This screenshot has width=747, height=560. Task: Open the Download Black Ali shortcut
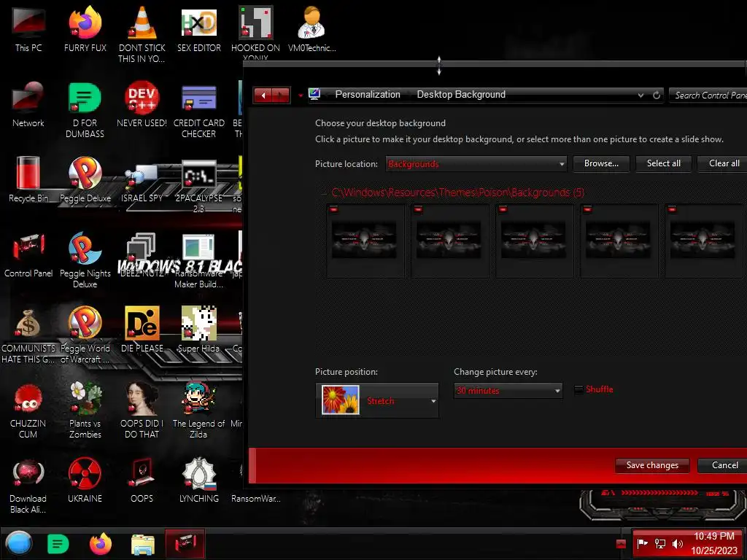pyautogui.click(x=28, y=486)
